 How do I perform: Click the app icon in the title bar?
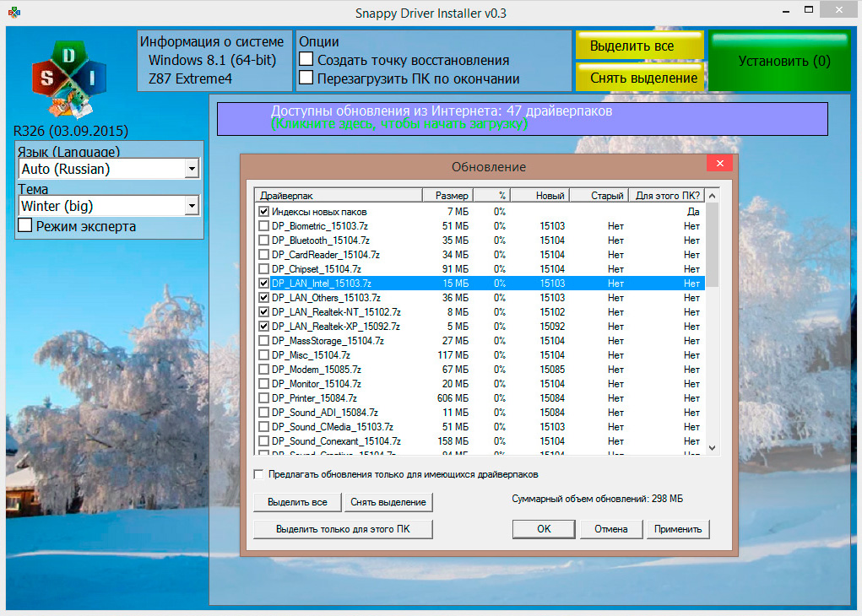(14, 13)
